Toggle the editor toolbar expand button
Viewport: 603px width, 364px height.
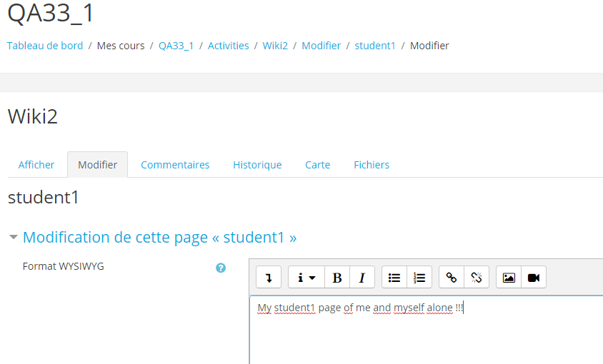269,277
